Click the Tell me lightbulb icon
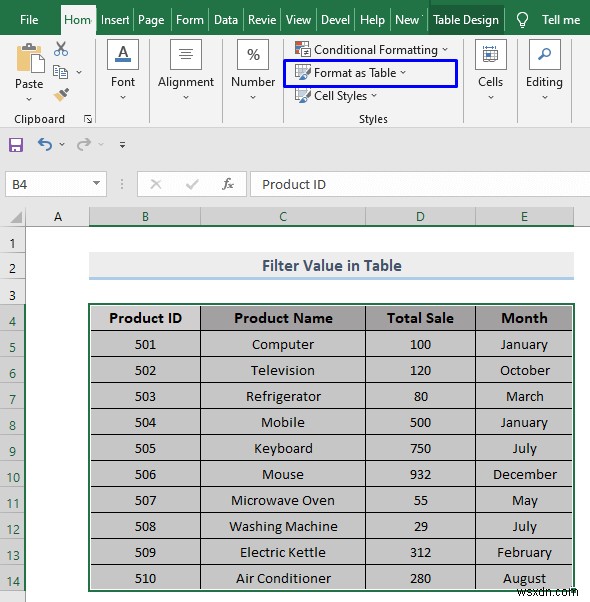This screenshot has width=590, height=602. pos(522,20)
